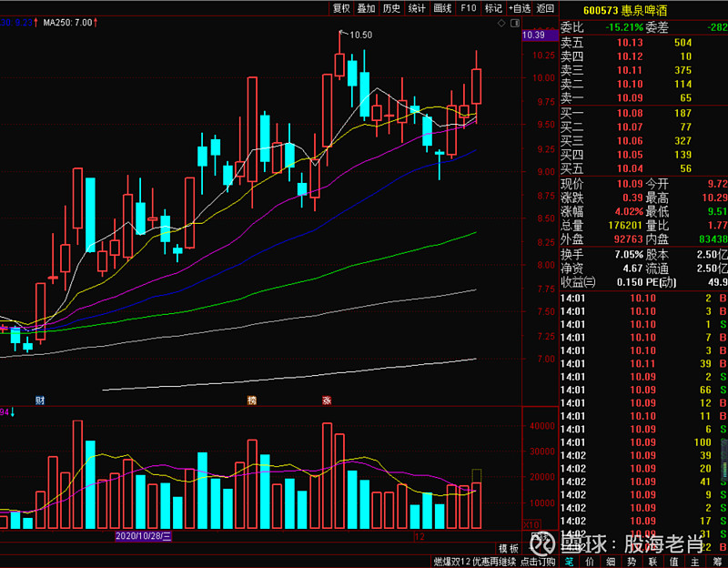Click the 财 marker on the chart
The image size is (728, 568).
coord(40,401)
